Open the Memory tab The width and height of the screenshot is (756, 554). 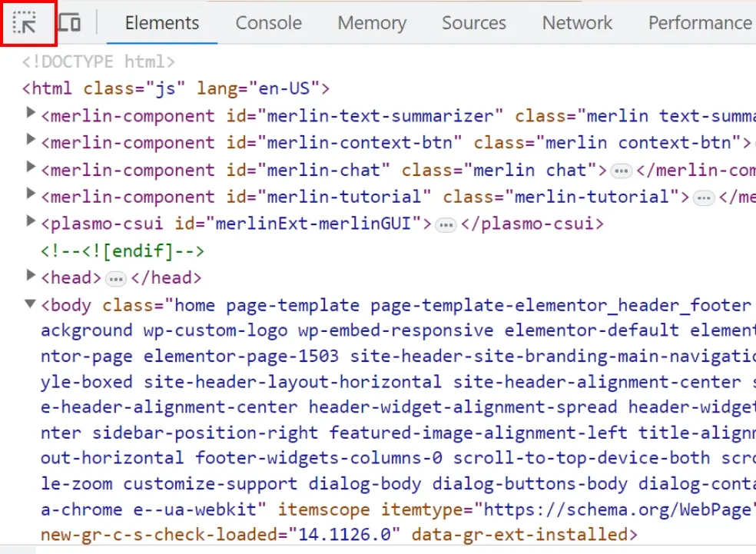(x=372, y=22)
